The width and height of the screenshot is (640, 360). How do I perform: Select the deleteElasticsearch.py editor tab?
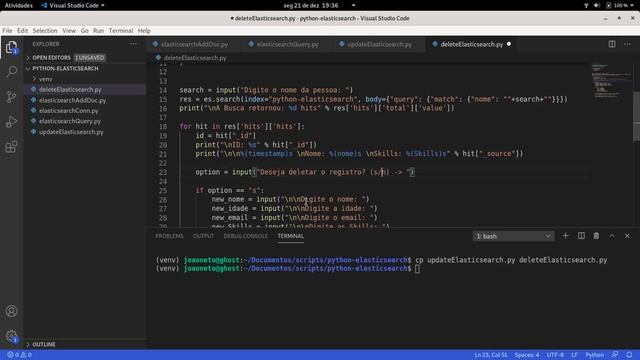pos(471,44)
